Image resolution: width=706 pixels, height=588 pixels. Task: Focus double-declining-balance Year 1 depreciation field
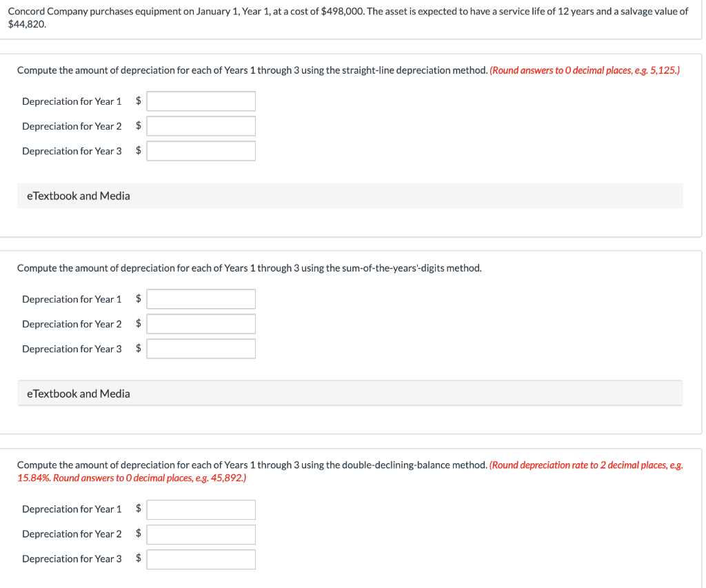(x=201, y=509)
